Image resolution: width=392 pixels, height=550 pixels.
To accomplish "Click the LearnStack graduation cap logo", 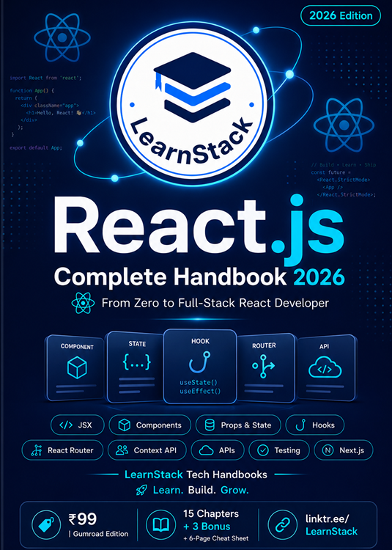I will coord(192,87).
